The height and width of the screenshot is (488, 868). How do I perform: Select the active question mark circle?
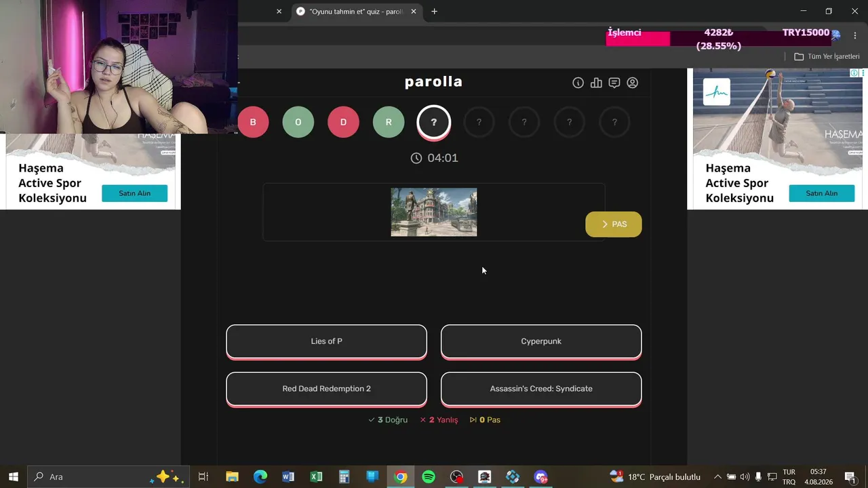434,122
